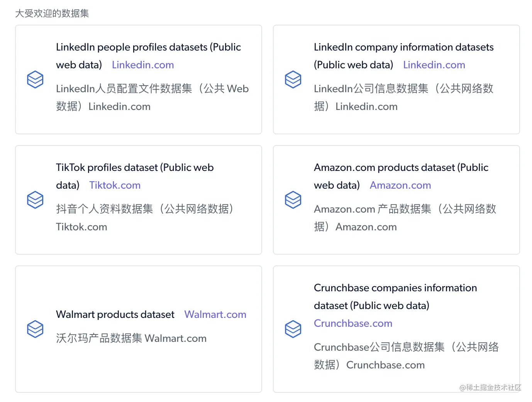Visit the purple Crunchbase.com link
532x402 pixels.
pyautogui.click(x=353, y=323)
